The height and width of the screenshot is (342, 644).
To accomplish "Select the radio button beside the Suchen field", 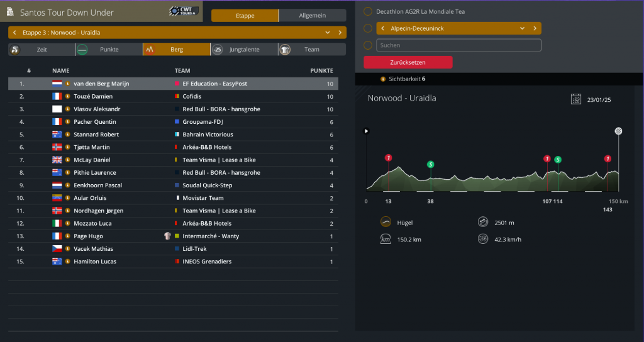I will 368,45.
